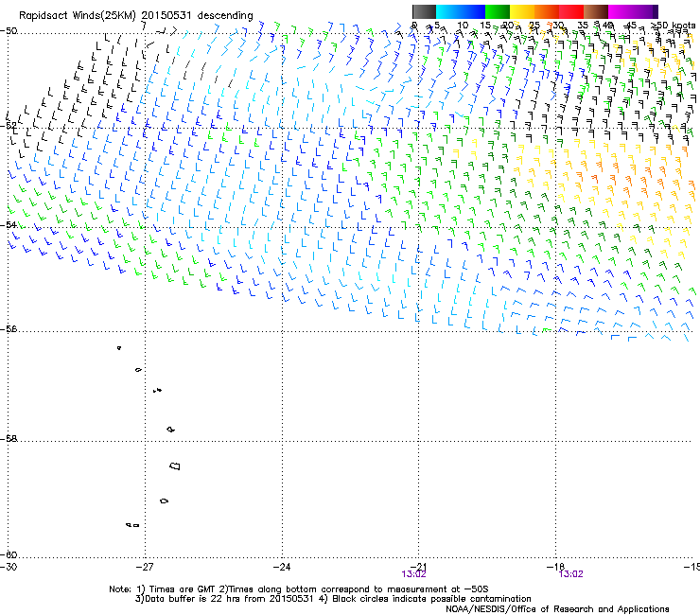Click the '≥50 knots' legend label
Screen dimensions: 700x615
[x=674, y=26]
